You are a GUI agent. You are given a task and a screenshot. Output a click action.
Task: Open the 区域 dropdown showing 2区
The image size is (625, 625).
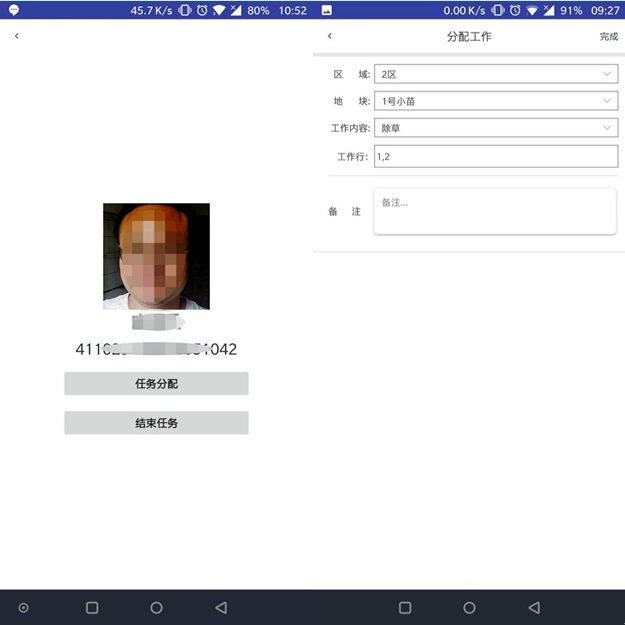point(495,74)
